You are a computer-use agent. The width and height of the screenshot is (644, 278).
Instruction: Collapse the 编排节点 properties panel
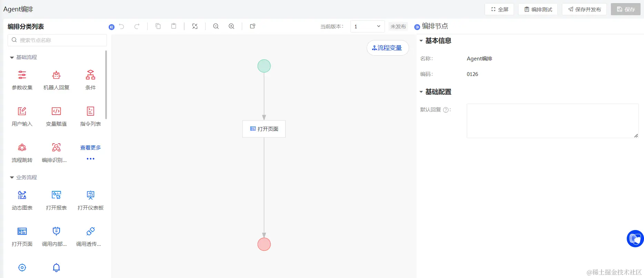pos(417,27)
